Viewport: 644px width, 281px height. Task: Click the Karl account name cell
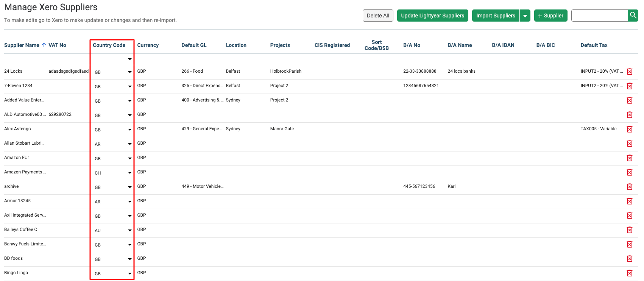452,186
